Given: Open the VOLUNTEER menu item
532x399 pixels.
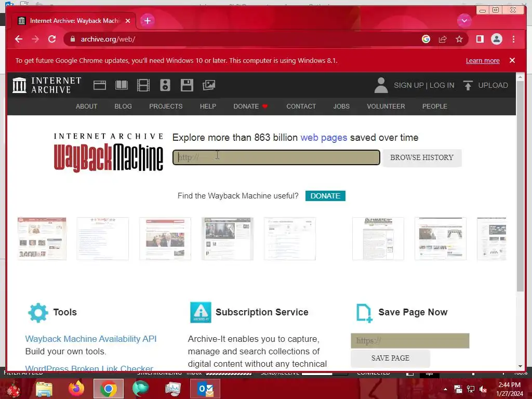Looking at the screenshot, I should coord(386,106).
